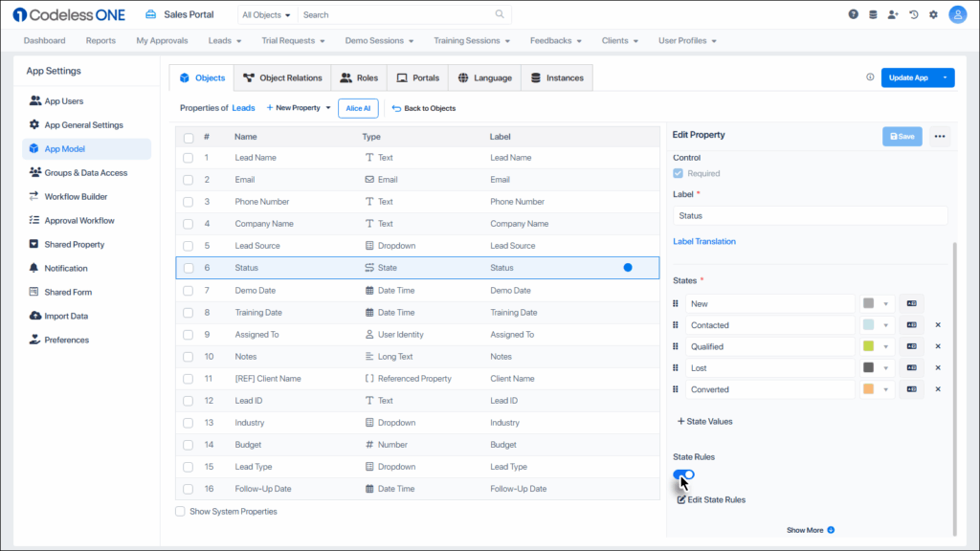Viewport: 980px width, 551px height.
Task: Click the translation icon beside the New state
Action: (911, 303)
